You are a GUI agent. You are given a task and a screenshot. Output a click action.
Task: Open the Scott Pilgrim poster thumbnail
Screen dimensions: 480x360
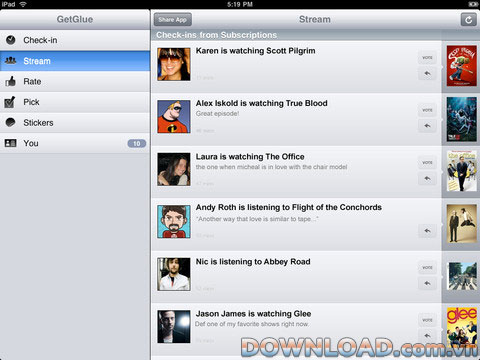[462, 66]
